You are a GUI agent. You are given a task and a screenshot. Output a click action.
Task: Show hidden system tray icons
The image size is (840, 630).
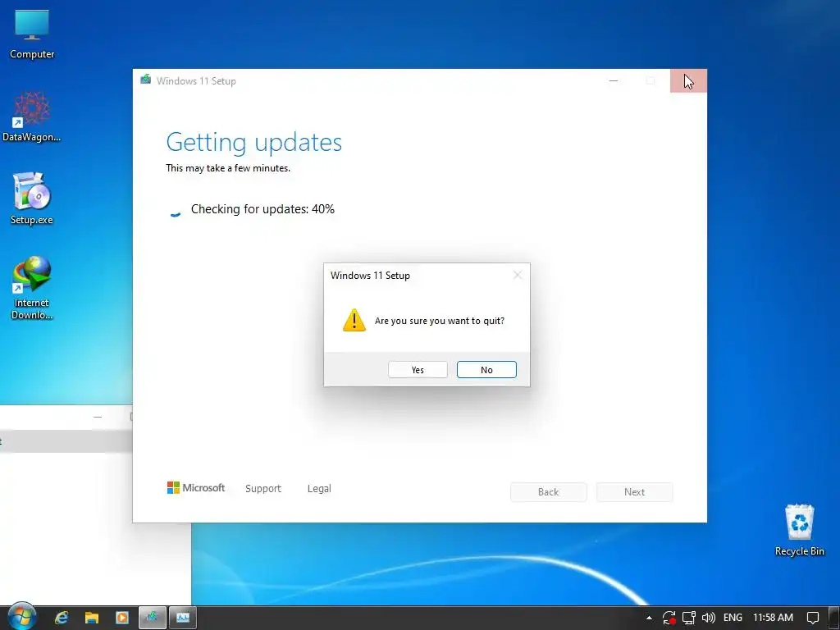point(650,618)
